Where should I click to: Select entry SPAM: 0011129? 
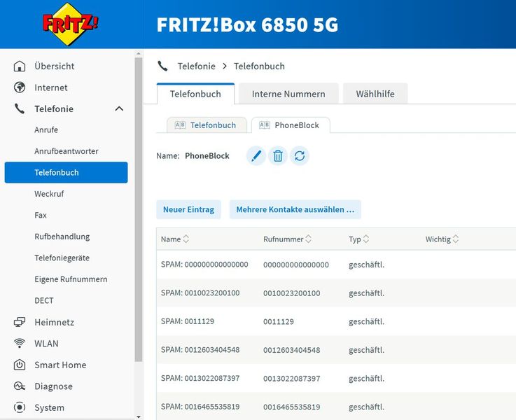tap(187, 321)
